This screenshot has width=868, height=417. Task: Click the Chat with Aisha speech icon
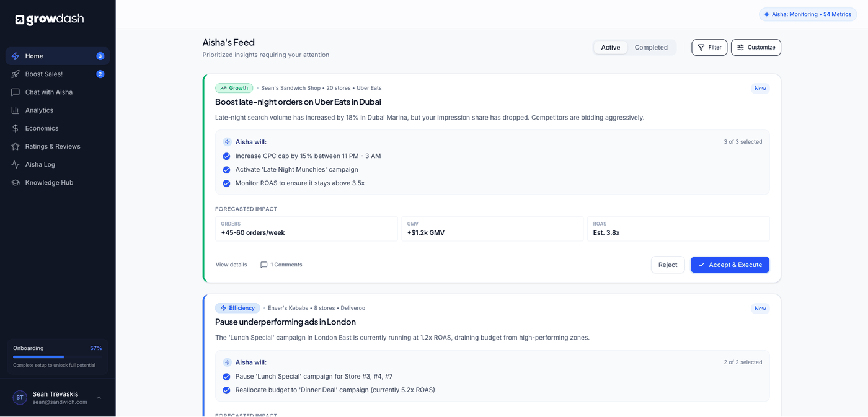(x=15, y=92)
